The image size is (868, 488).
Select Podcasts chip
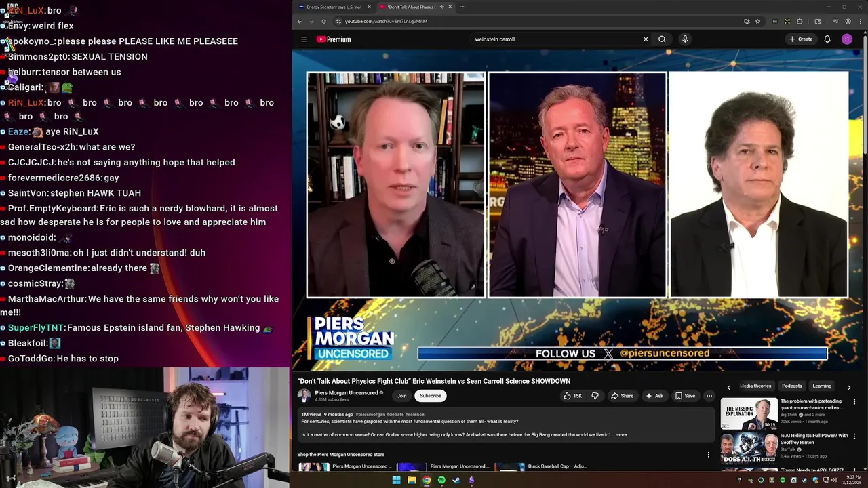coord(792,386)
